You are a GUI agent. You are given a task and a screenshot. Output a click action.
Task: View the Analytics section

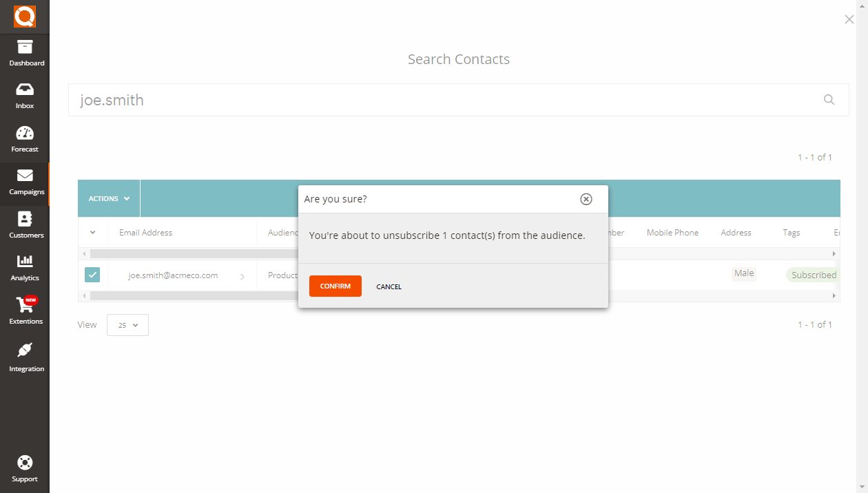click(25, 267)
